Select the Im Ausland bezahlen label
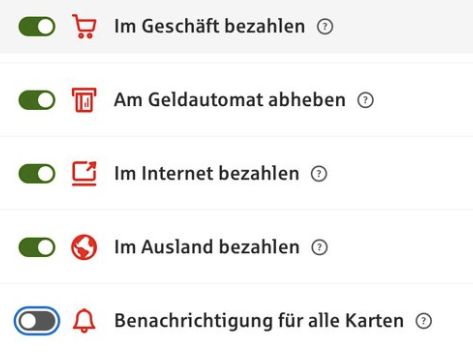 [207, 247]
